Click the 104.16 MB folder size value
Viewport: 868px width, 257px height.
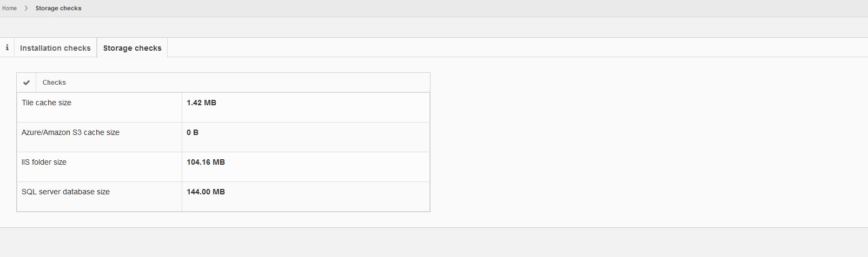206,162
